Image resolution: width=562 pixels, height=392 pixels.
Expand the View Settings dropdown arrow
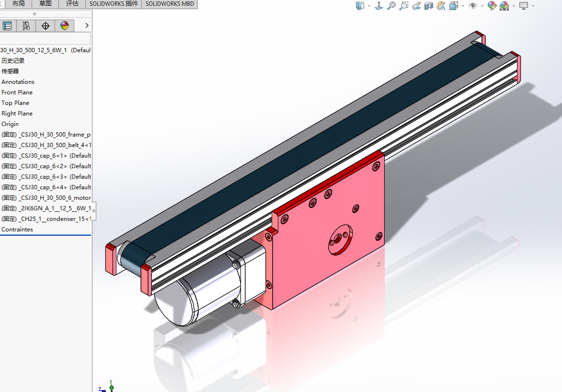533,6
